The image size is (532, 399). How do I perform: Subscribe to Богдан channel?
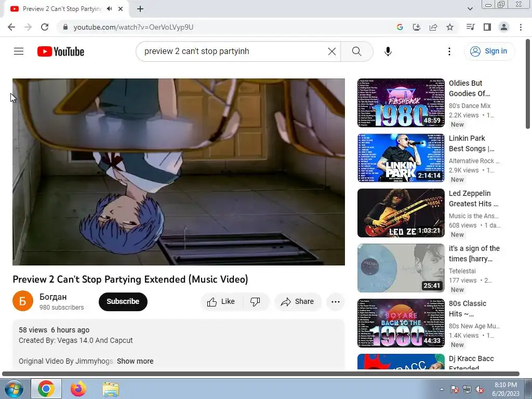[123, 302]
